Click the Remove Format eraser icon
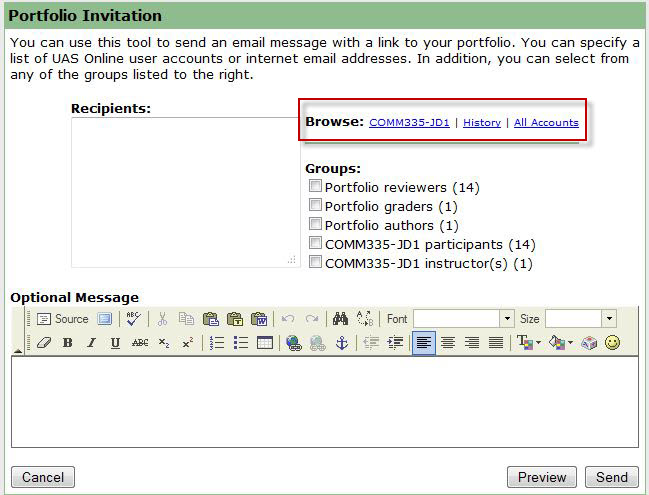This screenshot has height=495, width=649. (x=44, y=343)
